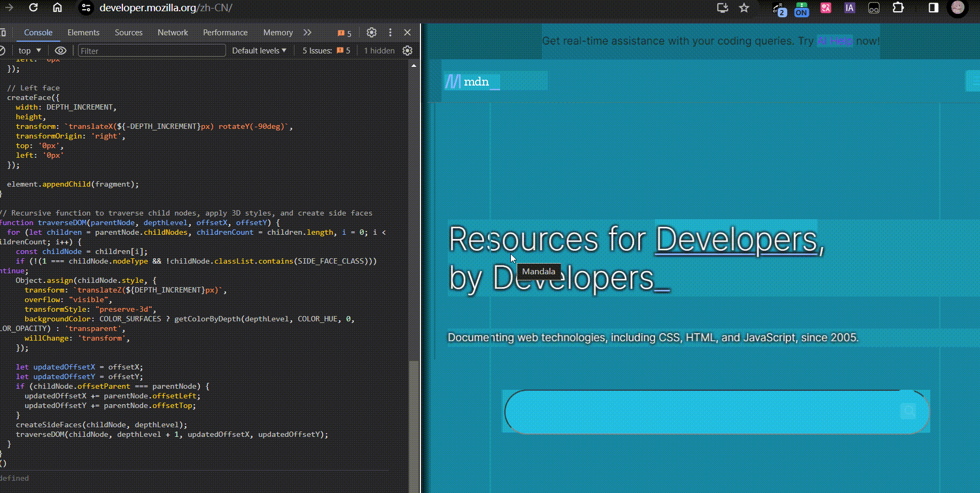Toggle the device toolbar
Image resolution: width=980 pixels, height=493 pixels.
3,33
